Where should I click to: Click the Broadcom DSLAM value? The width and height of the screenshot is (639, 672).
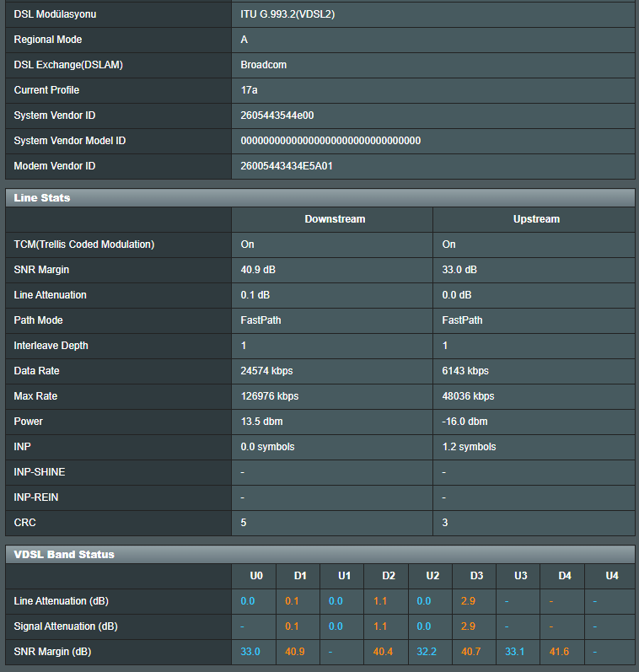(x=264, y=65)
